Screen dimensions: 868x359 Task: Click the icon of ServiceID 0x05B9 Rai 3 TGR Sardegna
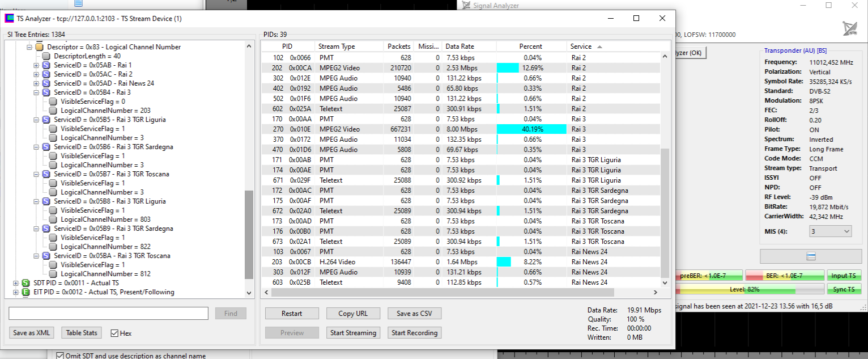46,229
